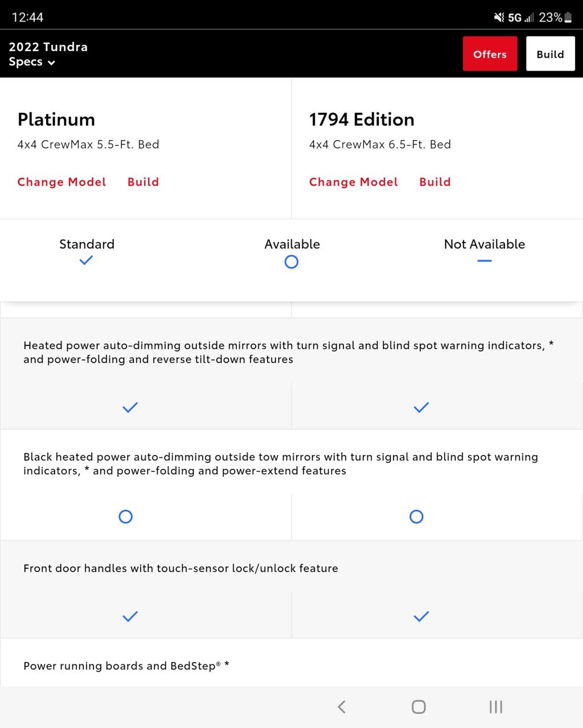583x728 pixels.
Task: Tap the Not Available legend dash icon
Action: pos(485,261)
